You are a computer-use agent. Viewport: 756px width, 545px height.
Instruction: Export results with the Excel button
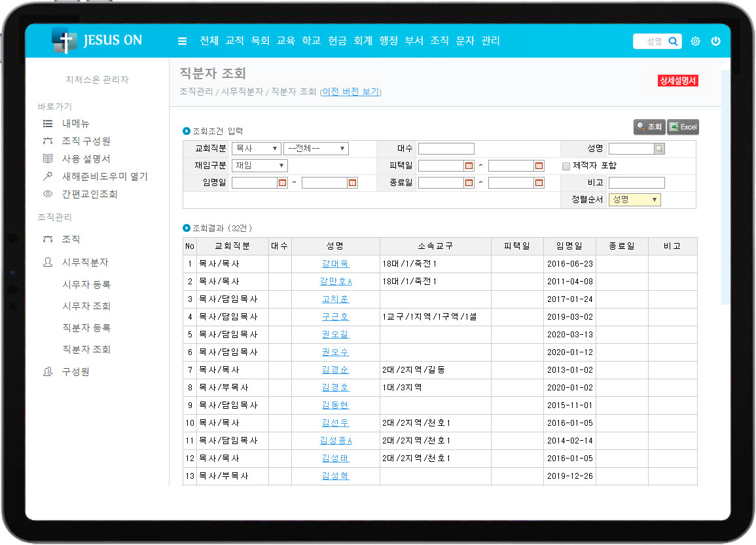683,127
